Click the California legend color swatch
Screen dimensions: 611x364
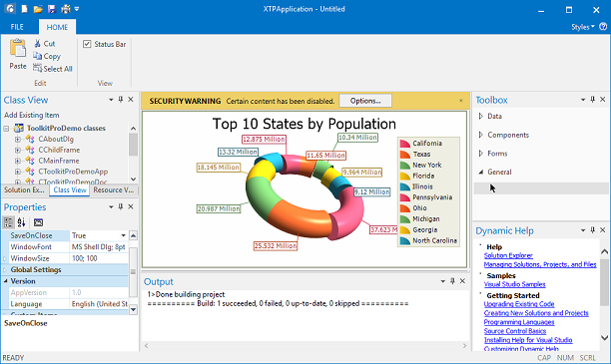[405, 144]
